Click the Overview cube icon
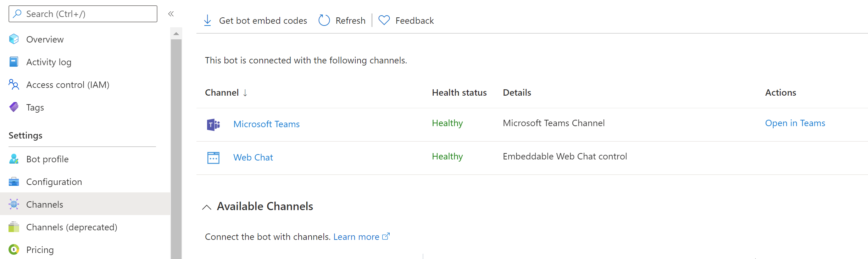 tap(14, 39)
